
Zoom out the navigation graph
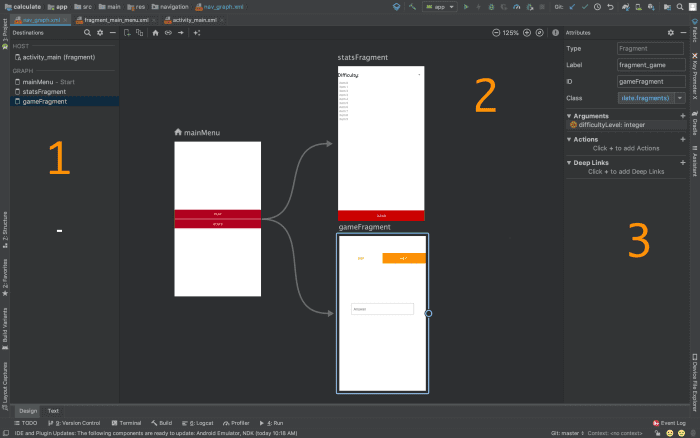coord(498,33)
